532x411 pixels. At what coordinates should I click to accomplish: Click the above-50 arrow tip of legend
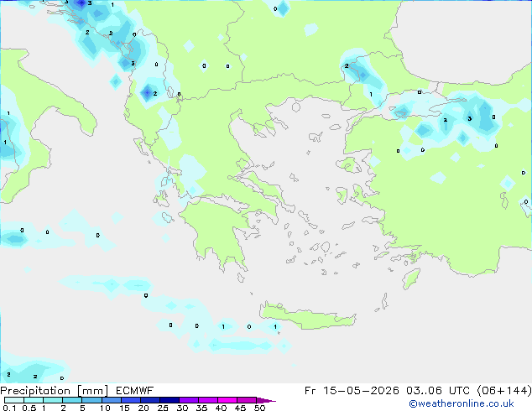(x=266, y=401)
